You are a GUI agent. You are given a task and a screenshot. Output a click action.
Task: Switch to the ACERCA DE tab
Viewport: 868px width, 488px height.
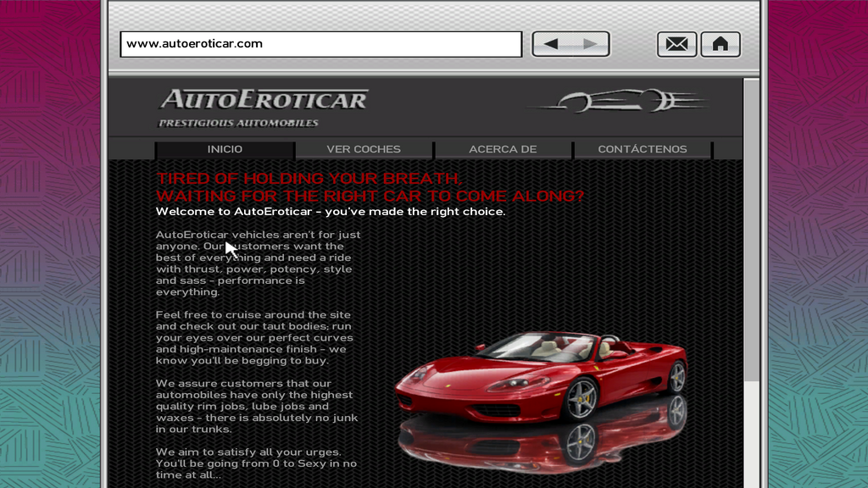click(503, 149)
